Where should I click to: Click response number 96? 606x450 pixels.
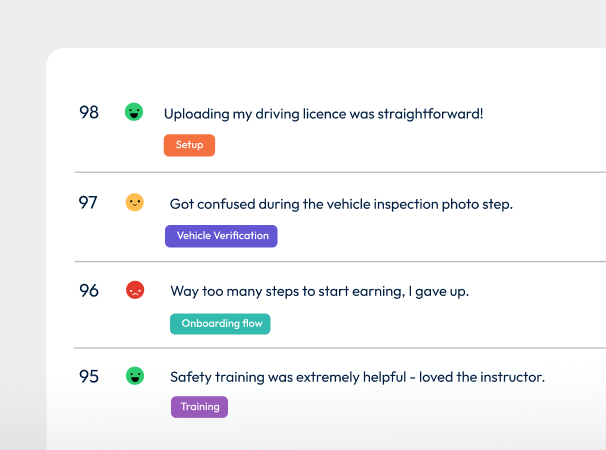pos(89,291)
